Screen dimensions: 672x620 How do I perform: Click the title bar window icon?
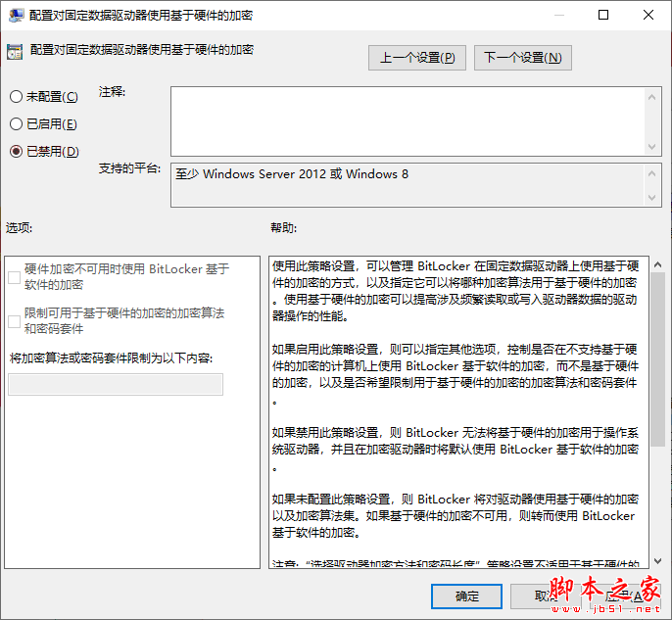tap(17, 16)
